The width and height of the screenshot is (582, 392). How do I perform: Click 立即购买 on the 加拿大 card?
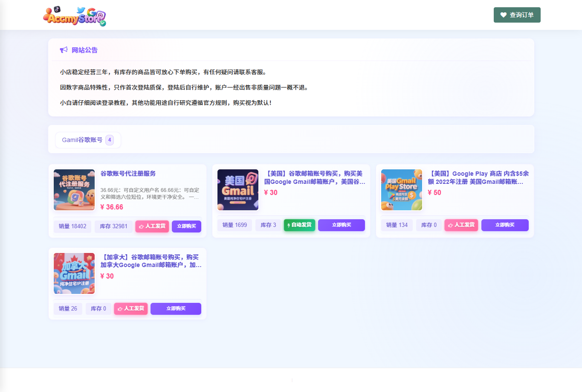tap(176, 308)
